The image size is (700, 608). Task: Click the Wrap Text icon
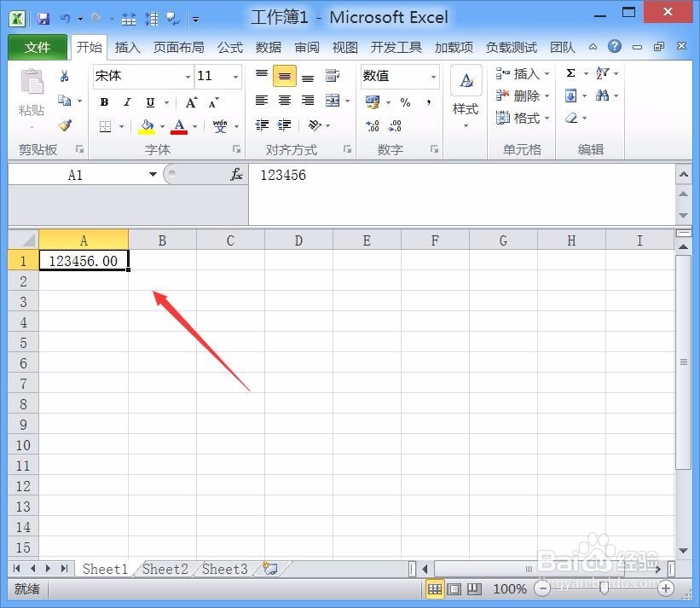pyautogui.click(x=332, y=76)
